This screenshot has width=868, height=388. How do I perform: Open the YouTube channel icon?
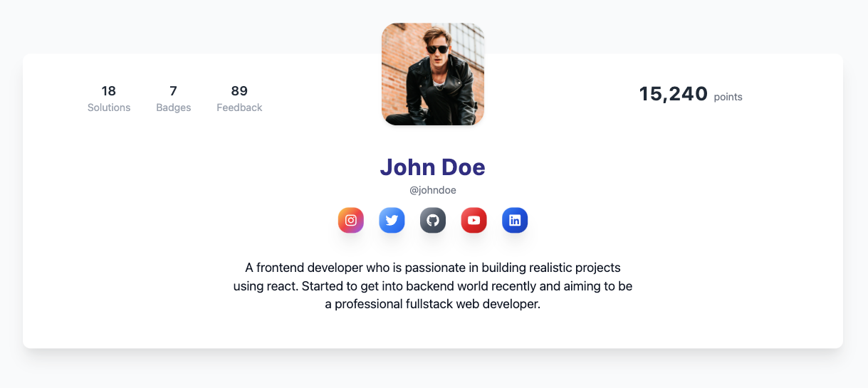[x=474, y=220]
